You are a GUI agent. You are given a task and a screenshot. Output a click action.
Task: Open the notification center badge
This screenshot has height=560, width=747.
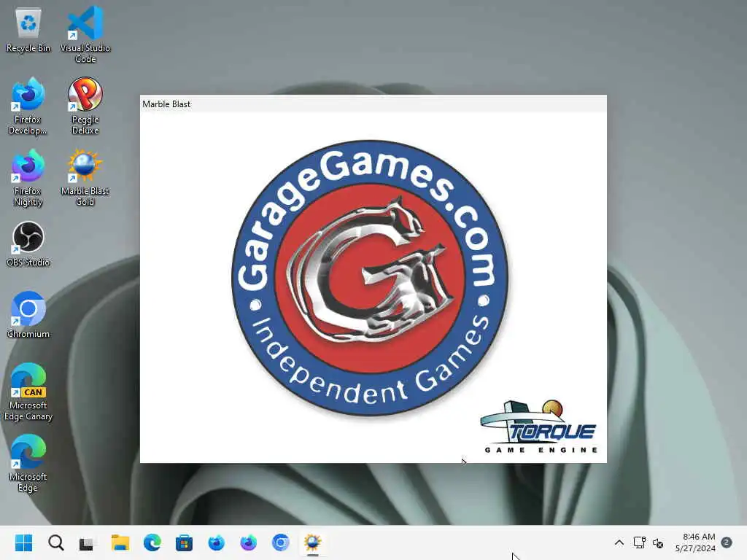tap(727, 542)
